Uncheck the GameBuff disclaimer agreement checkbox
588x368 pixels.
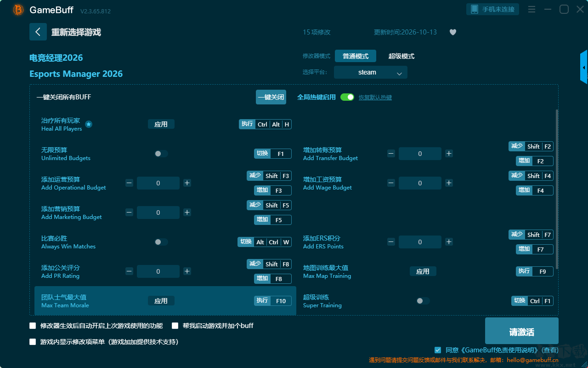point(438,350)
